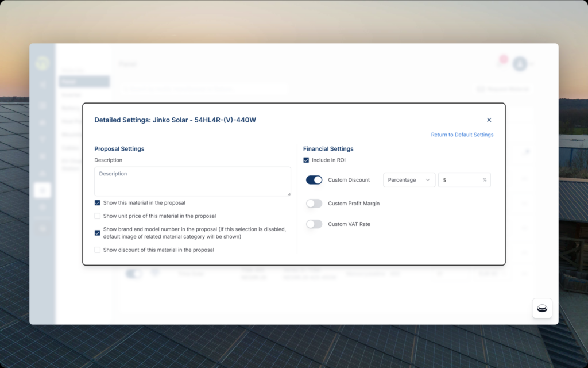Click Return to Default Settings link
588x368 pixels.
click(x=462, y=135)
